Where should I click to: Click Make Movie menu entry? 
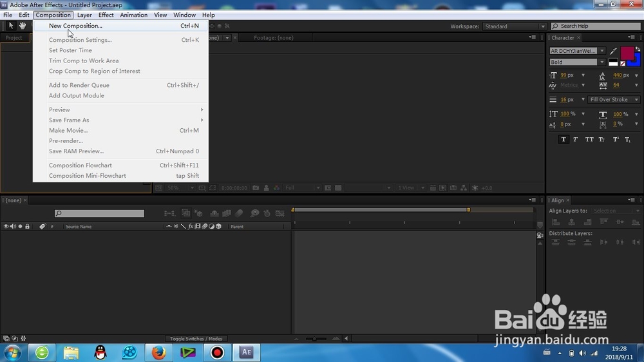(121, 130)
